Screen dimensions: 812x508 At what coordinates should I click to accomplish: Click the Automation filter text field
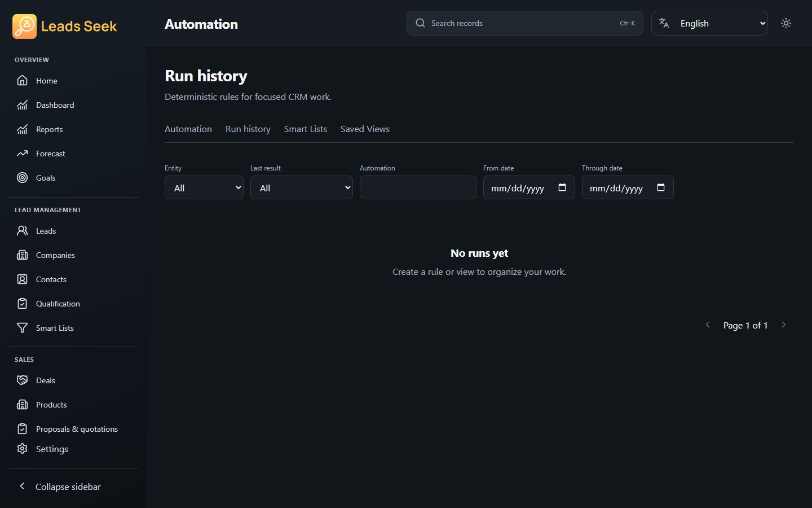click(418, 187)
